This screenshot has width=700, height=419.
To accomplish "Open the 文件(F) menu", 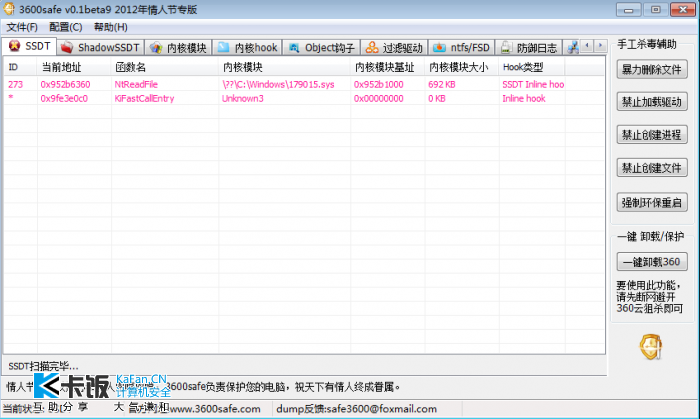I will tap(22, 27).
